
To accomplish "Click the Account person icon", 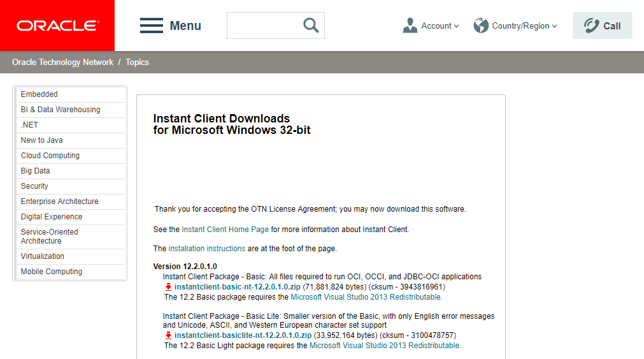I will pyautogui.click(x=410, y=26).
